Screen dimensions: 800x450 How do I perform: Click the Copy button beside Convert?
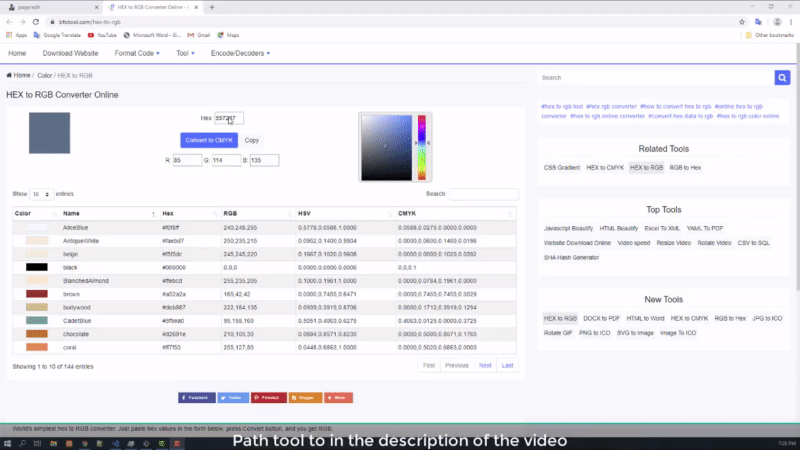click(252, 140)
